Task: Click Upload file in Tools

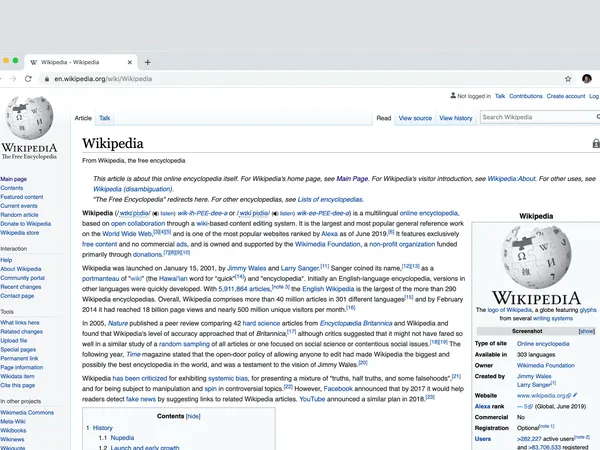Action: point(13,341)
